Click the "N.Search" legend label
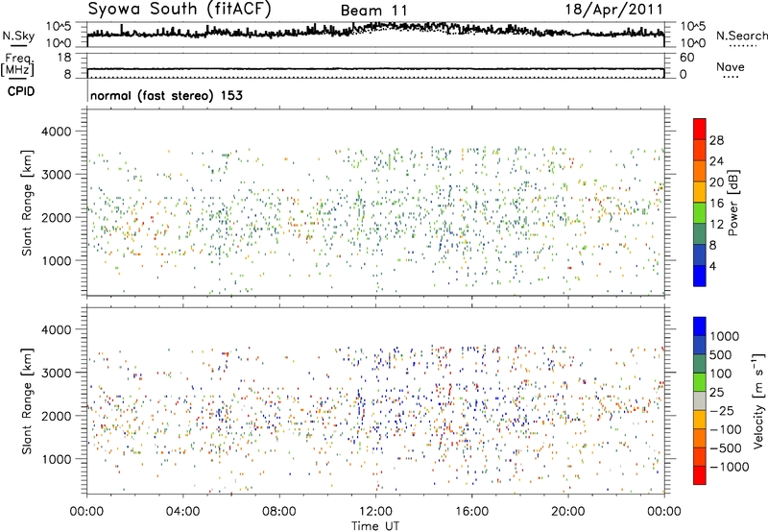 [x=742, y=36]
